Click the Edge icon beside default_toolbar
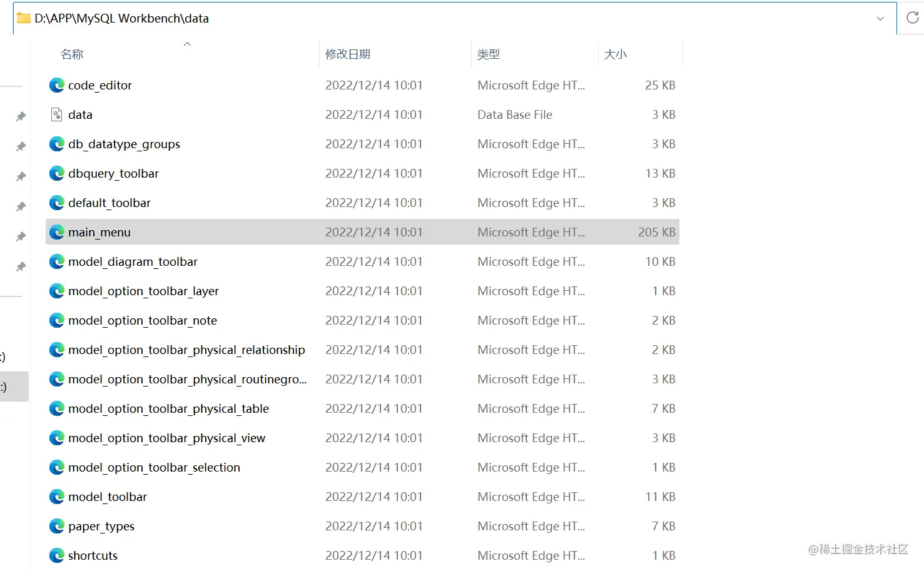This screenshot has width=924, height=571. pyautogui.click(x=57, y=203)
